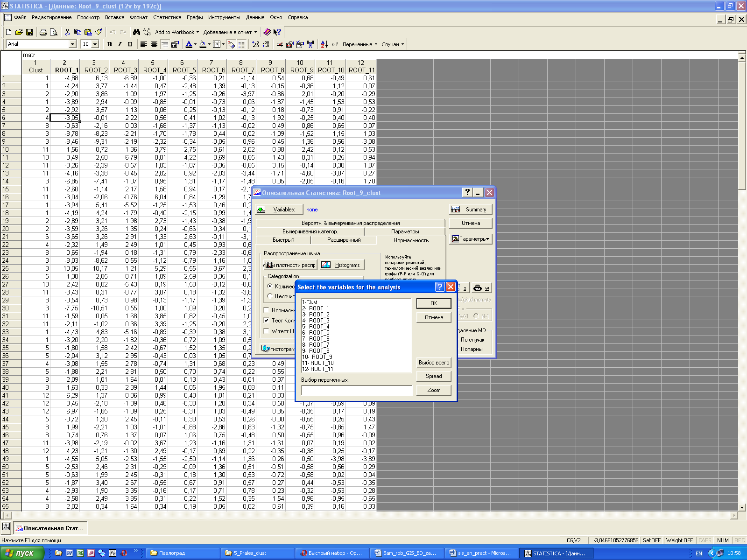Align cell text left
747x560 pixels.
pos(144,44)
